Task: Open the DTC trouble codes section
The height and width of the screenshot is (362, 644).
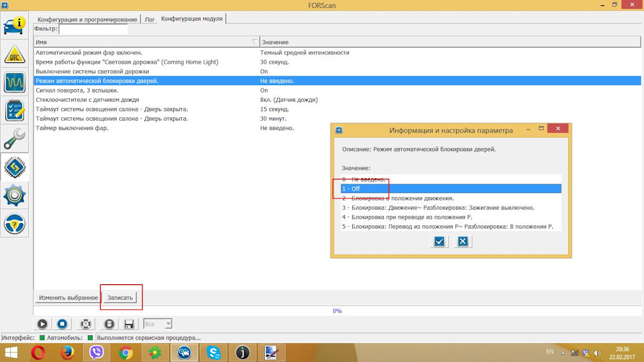Action: 14,54
